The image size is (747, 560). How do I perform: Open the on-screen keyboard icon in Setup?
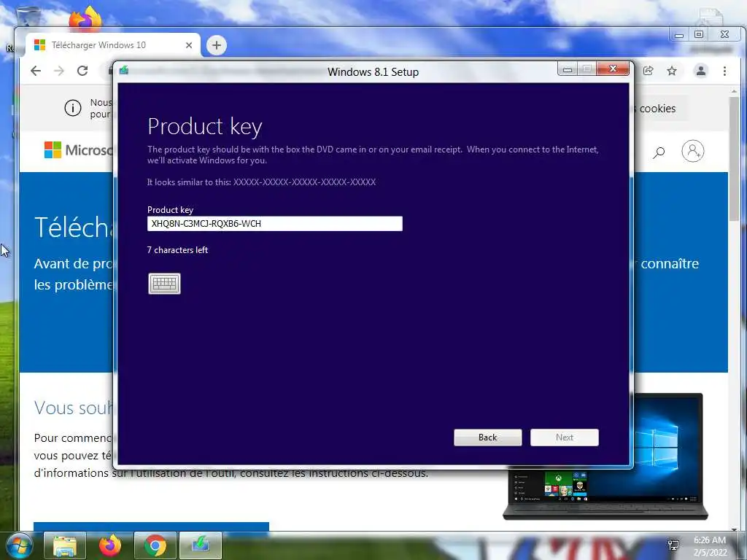point(164,284)
